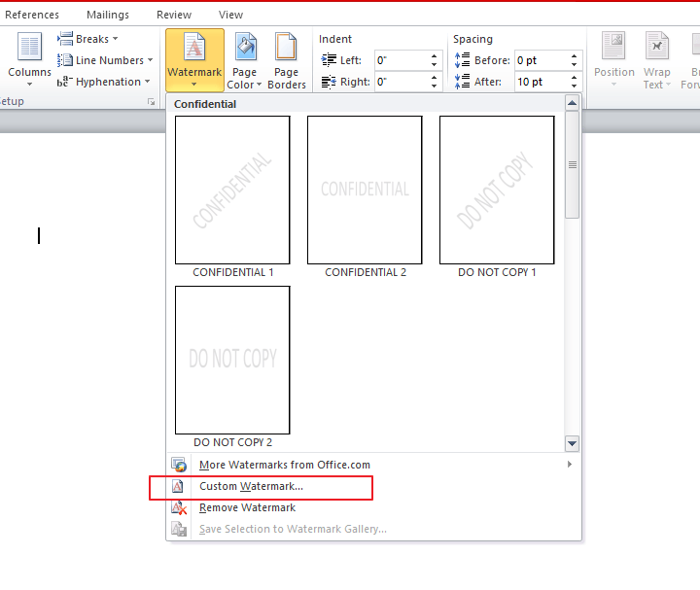Open More Watermarks from Office.com
The height and width of the screenshot is (590, 700).
tap(374, 465)
